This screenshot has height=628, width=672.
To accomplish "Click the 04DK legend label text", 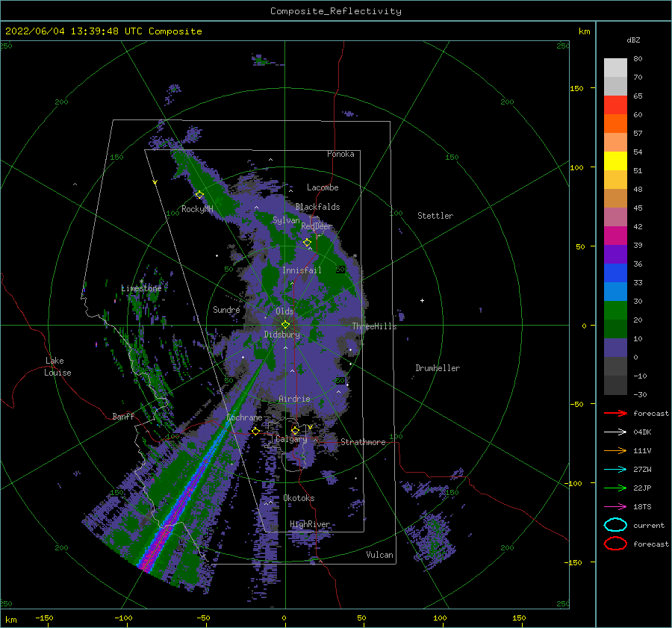I will 642,432.
